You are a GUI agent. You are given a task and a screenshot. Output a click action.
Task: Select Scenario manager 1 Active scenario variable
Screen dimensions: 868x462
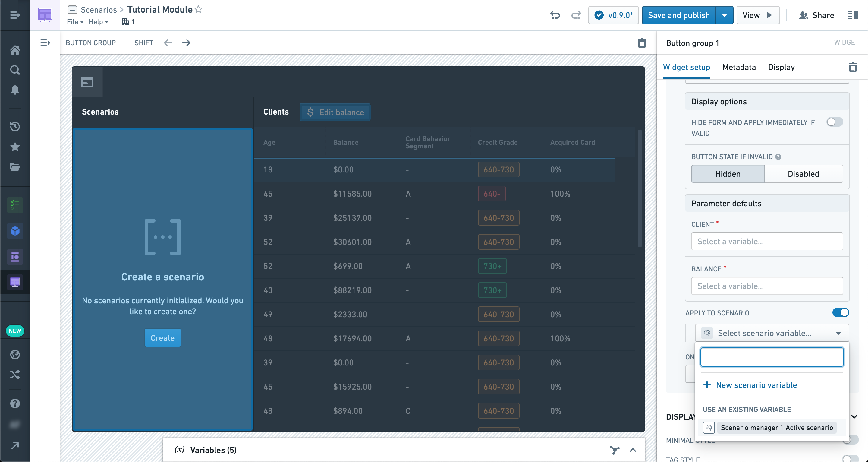pyautogui.click(x=772, y=427)
